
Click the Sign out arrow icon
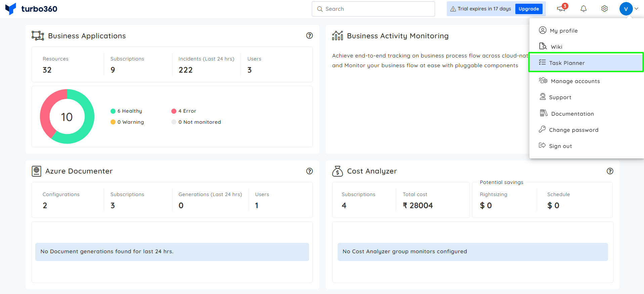pos(542,145)
